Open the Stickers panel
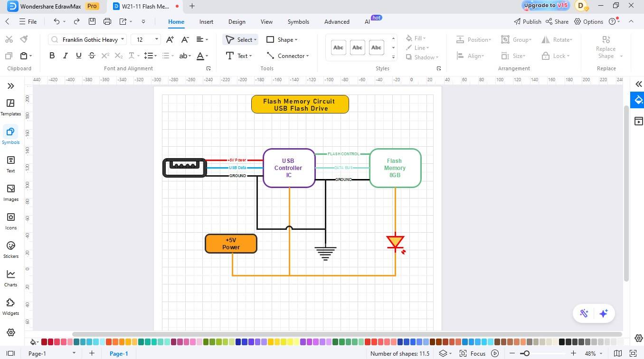Screen dimensions: 644x359 click(x=10, y=249)
